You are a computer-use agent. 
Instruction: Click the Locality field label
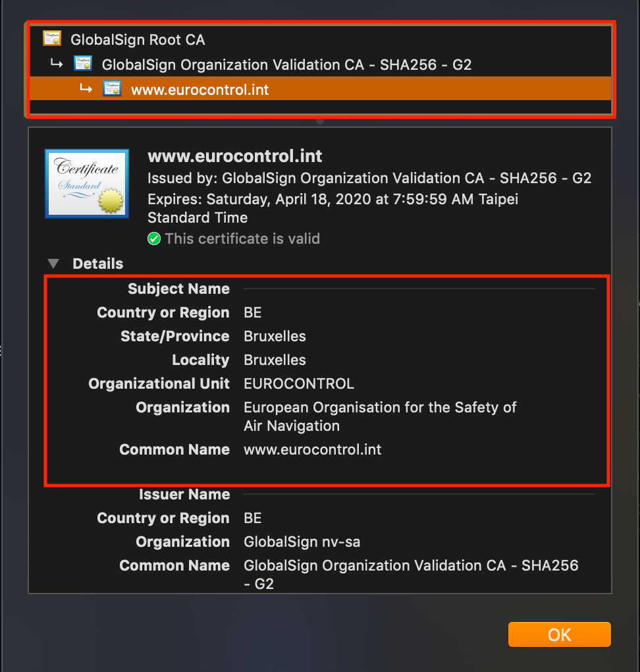tap(200, 360)
